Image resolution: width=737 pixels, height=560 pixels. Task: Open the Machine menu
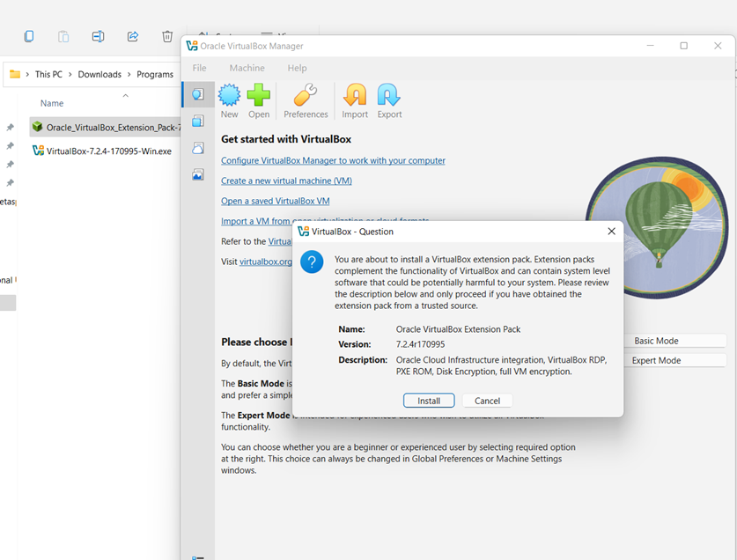[247, 68]
